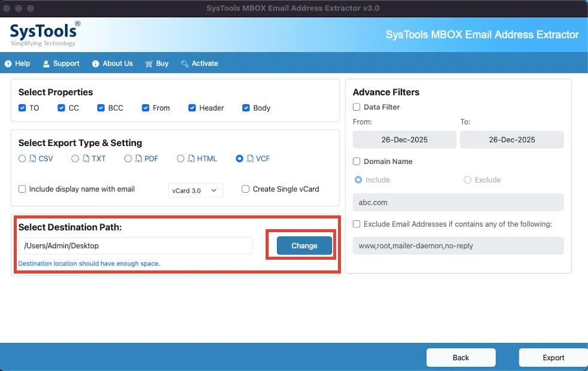Open About Us from toolbar
The width and height of the screenshot is (588, 371).
click(x=112, y=63)
